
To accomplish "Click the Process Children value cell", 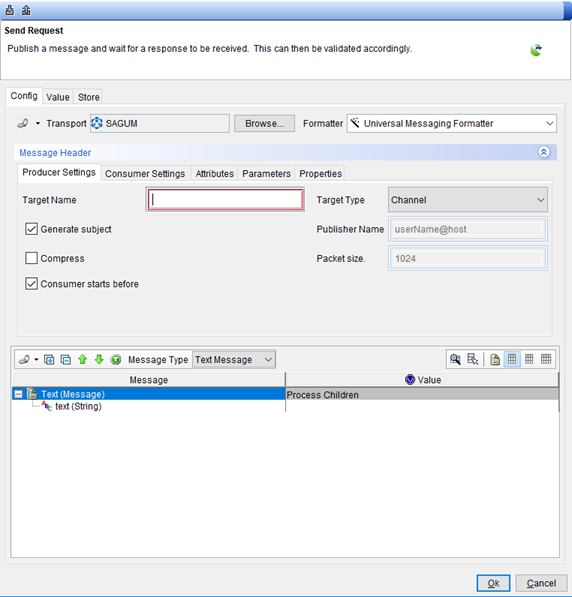I will click(x=422, y=395).
